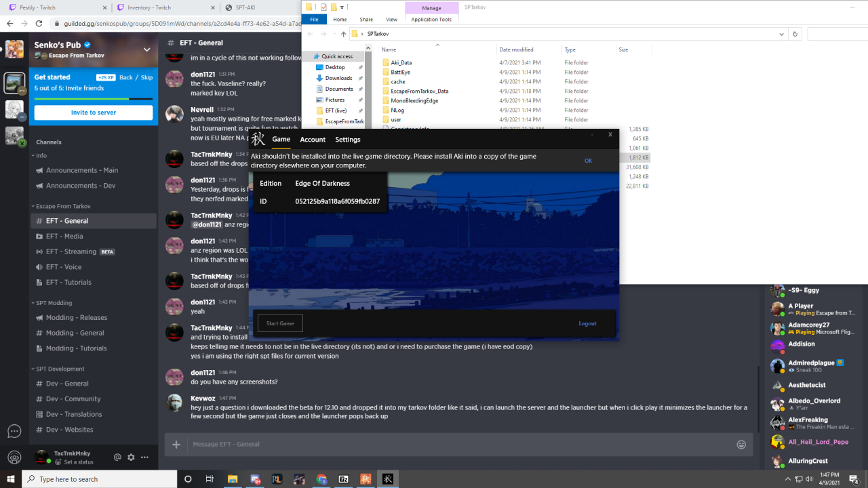Open Quick Access Toolbar customize dropdown
This screenshot has width=868, height=488.
tap(342, 7)
